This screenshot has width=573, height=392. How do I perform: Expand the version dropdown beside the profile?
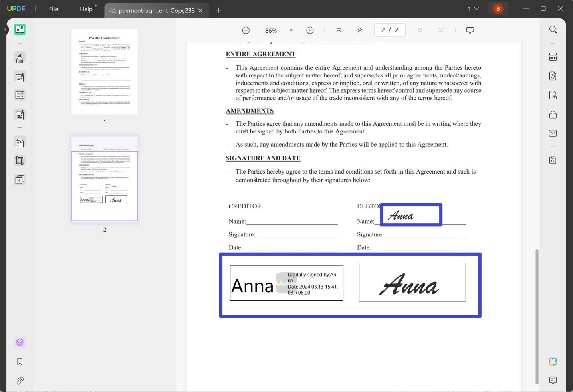475,8
